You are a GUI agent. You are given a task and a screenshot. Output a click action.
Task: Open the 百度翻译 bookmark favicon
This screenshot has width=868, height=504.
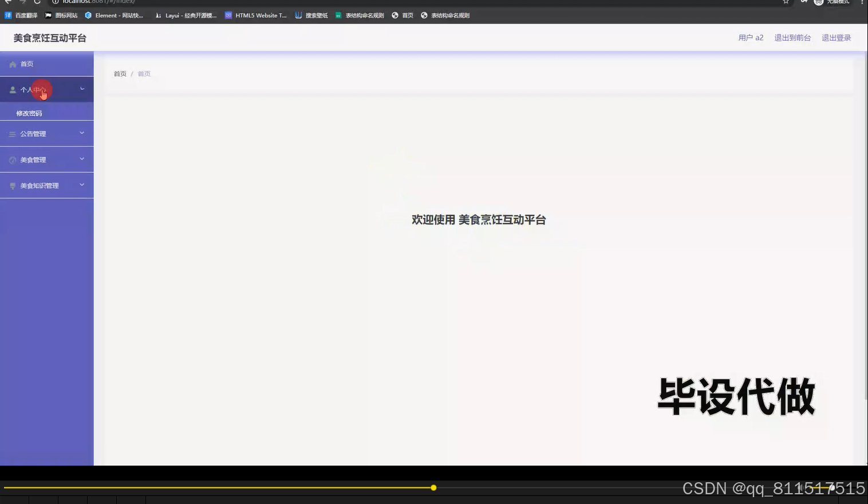pyautogui.click(x=7, y=15)
